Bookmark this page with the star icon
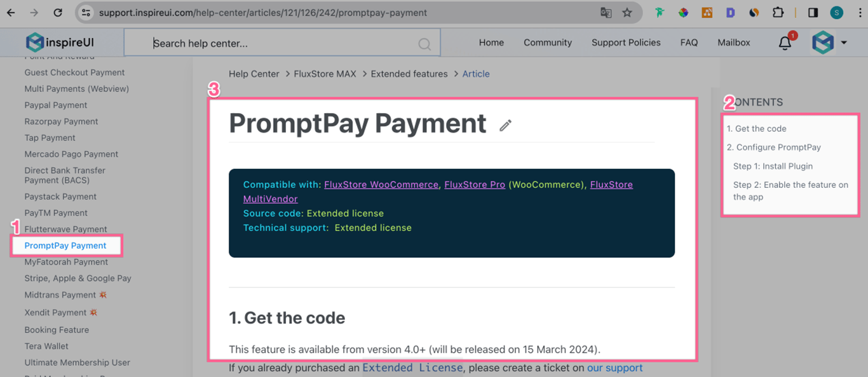 point(627,13)
